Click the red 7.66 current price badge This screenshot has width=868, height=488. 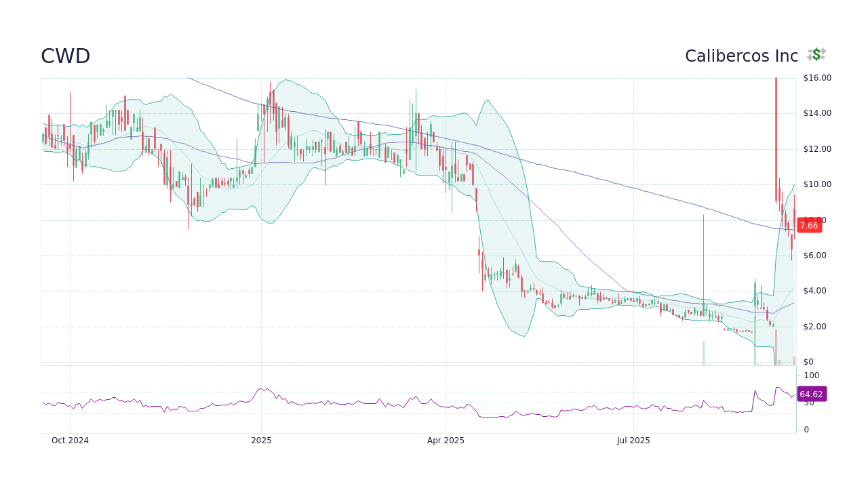(x=808, y=226)
